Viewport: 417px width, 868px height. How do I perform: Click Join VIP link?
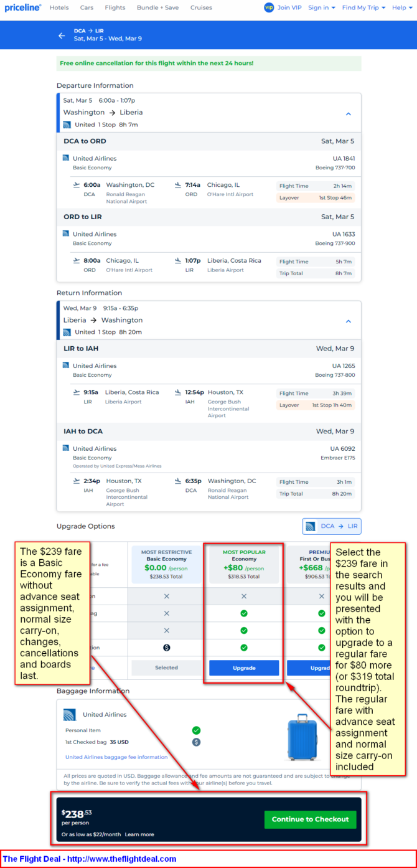[x=290, y=7]
